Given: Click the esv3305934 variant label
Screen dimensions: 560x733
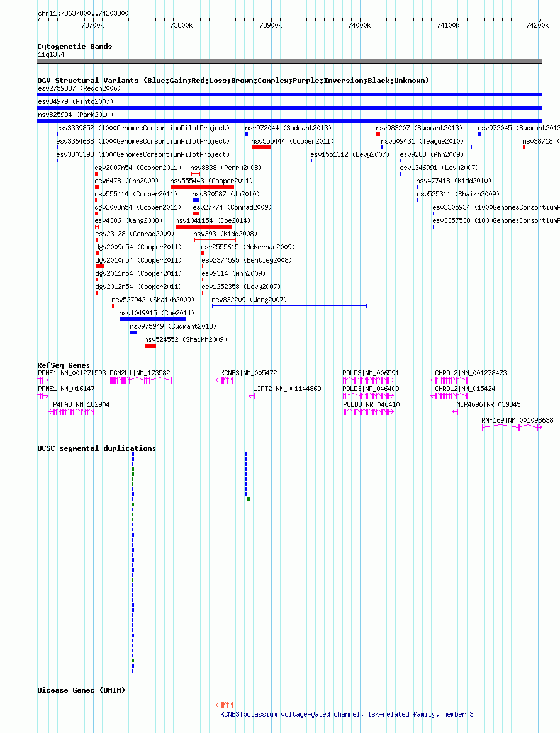Looking at the screenshot, I should (496, 207).
